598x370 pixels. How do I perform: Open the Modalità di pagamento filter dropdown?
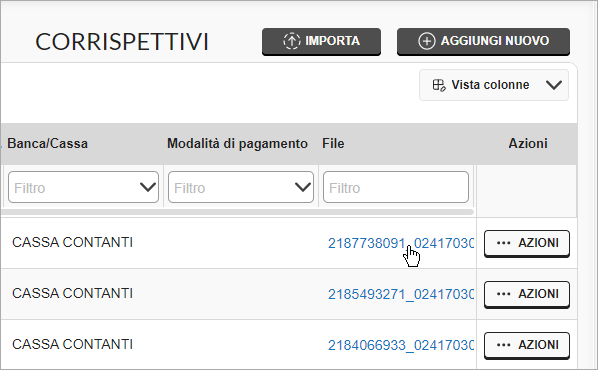pyautogui.click(x=241, y=187)
